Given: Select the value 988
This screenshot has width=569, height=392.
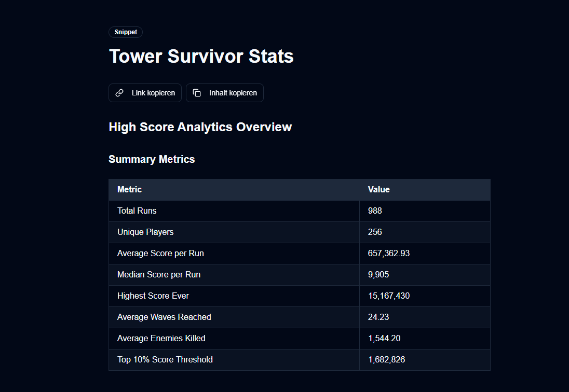Looking at the screenshot, I should pyautogui.click(x=375, y=211).
